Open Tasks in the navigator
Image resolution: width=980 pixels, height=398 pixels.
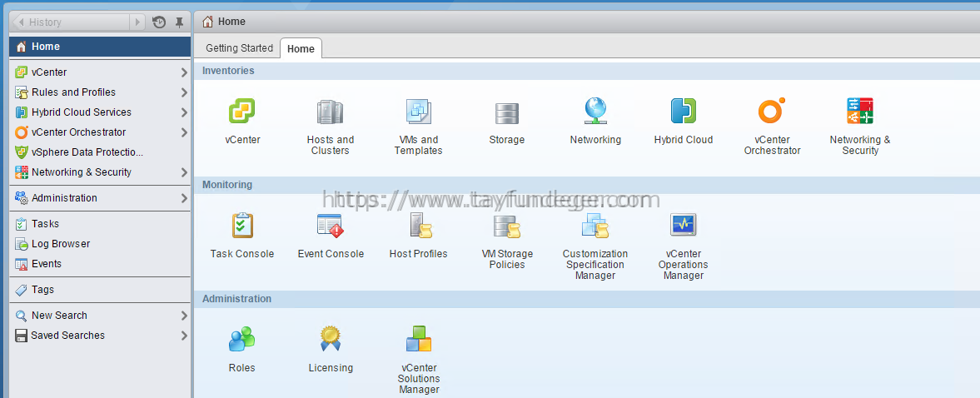(x=100, y=224)
